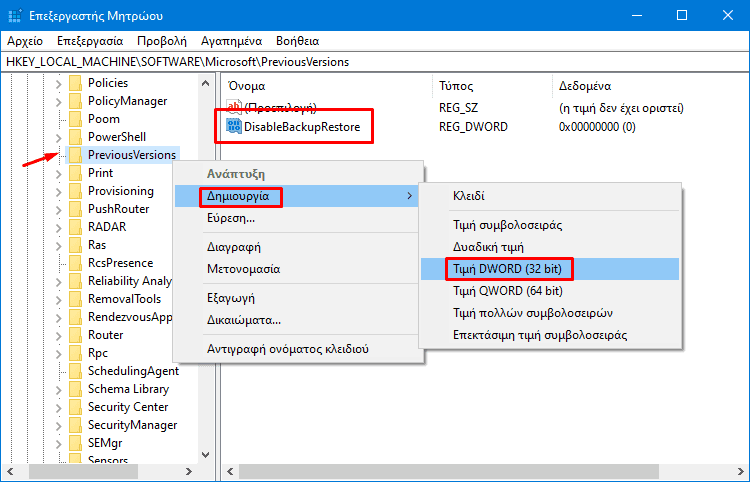Click the Ras folder icon
750x482 pixels.
tap(76, 245)
